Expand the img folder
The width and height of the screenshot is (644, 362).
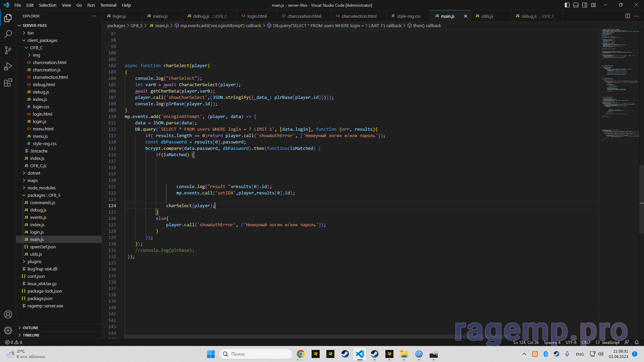pyautogui.click(x=36, y=55)
